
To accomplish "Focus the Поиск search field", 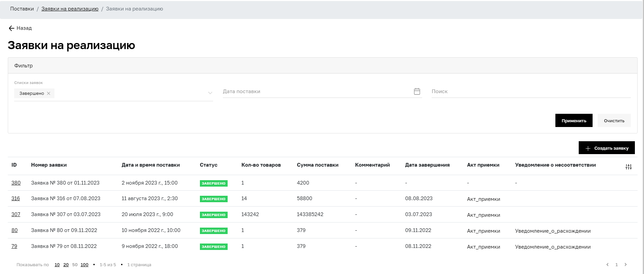I will 531,91.
